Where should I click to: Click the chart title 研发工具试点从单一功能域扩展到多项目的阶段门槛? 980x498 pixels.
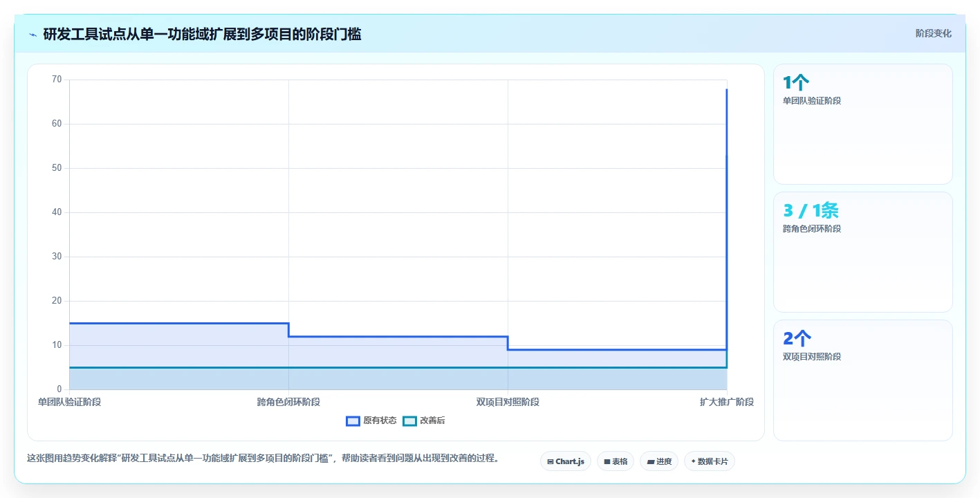(202, 34)
